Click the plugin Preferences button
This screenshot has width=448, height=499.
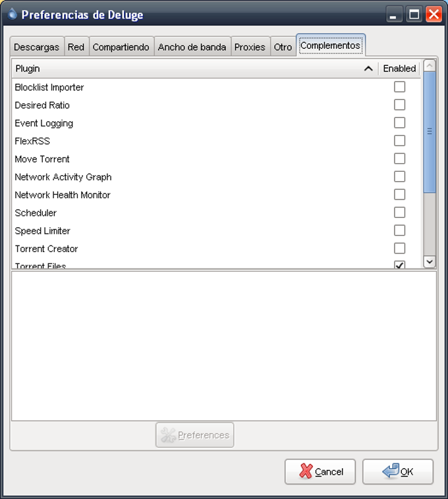point(195,434)
